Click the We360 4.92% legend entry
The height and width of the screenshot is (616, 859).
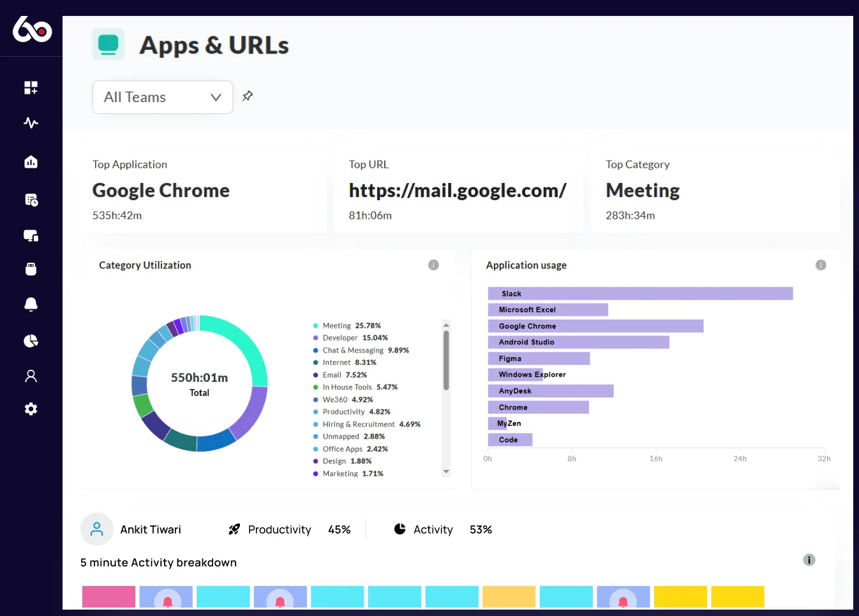coord(343,400)
